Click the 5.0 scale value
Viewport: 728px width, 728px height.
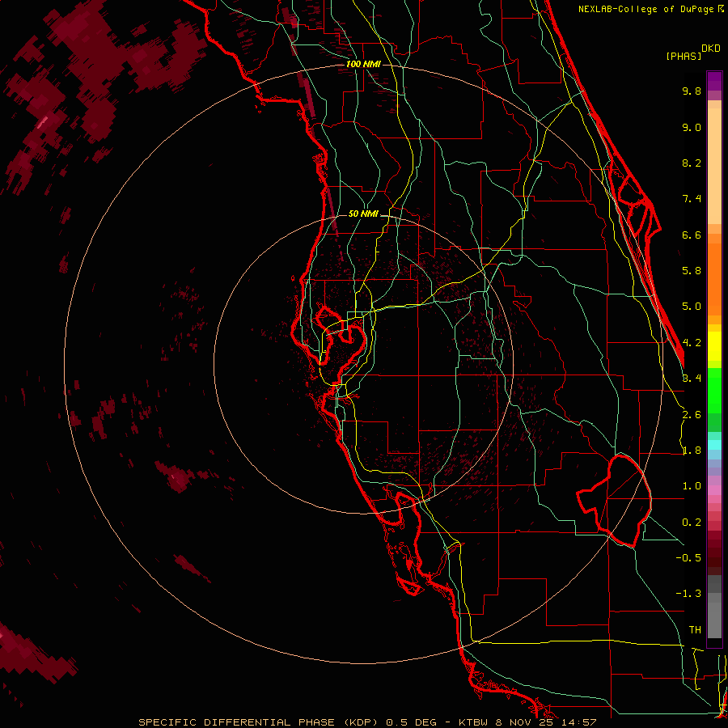(x=692, y=307)
